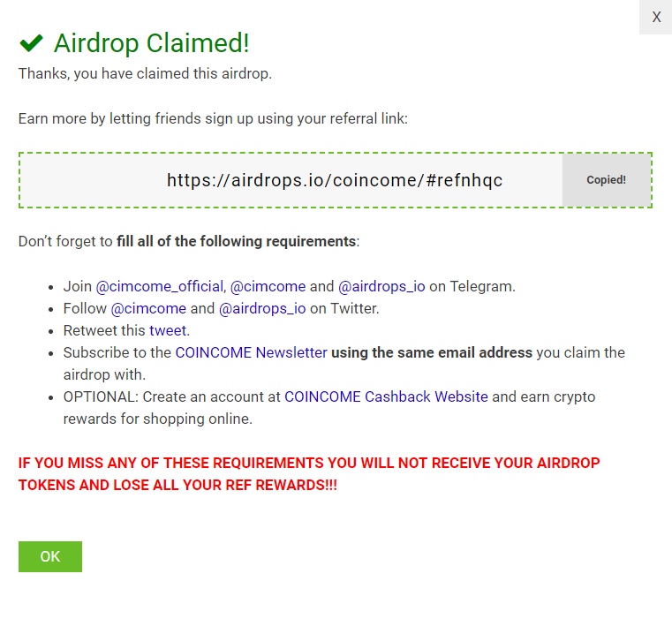Open the @cimcome_official Telegram link
This screenshot has width=672, height=619.
tap(159, 286)
